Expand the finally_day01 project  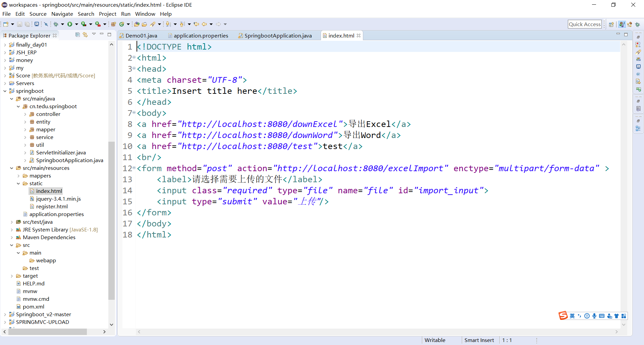pyautogui.click(x=5, y=45)
